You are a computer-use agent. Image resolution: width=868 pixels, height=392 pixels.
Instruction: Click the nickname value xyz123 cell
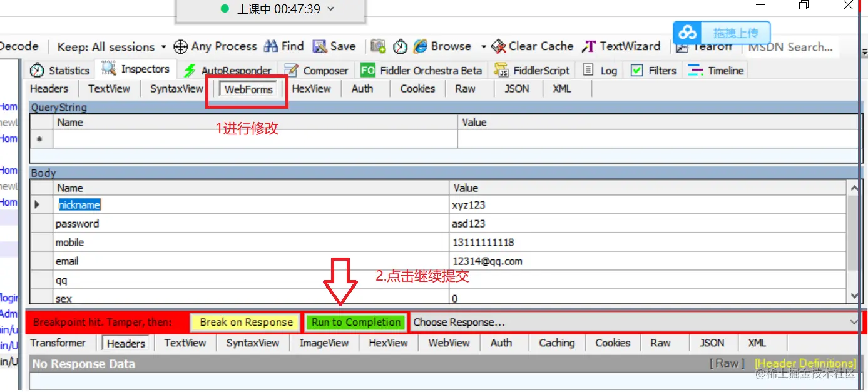click(648, 204)
